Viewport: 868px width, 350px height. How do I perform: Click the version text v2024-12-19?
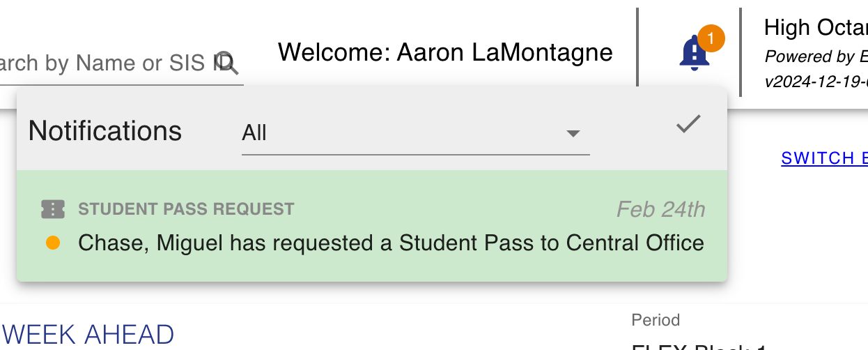point(816,82)
